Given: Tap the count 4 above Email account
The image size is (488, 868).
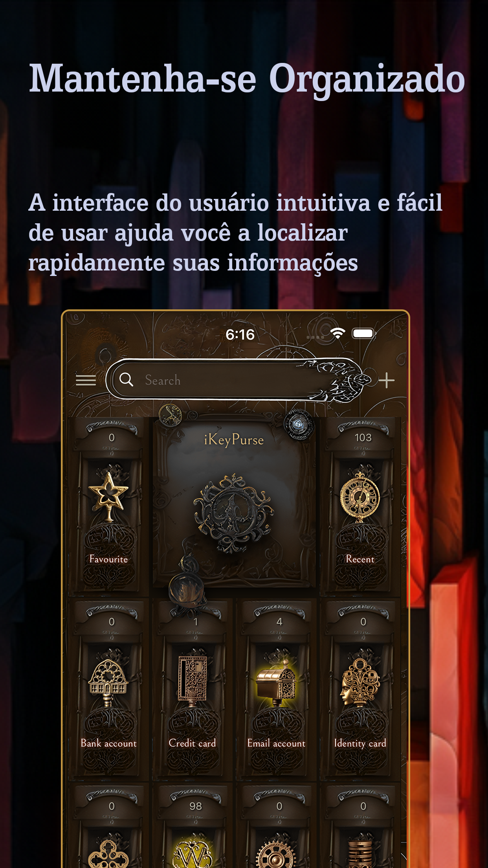Looking at the screenshot, I should click(279, 622).
